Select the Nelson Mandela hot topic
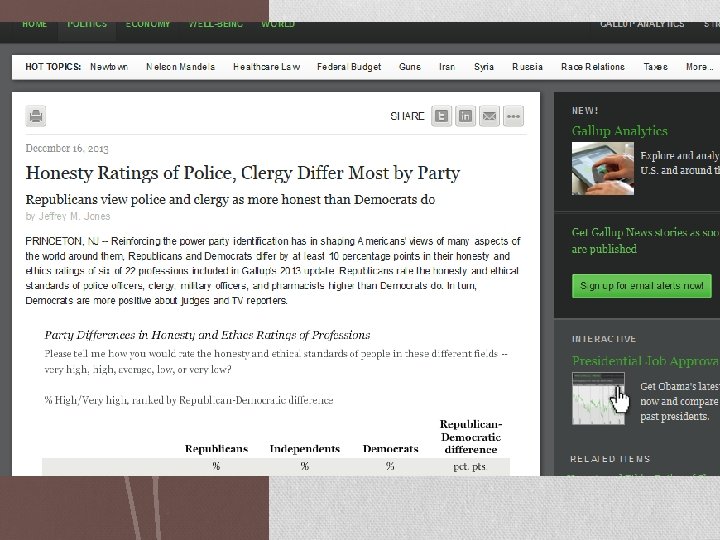The width and height of the screenshot is (720, 540). coord(180,67)
